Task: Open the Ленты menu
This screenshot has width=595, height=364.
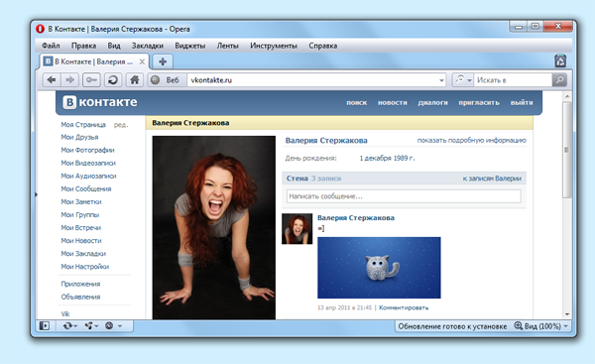Action: click(227, 46)
